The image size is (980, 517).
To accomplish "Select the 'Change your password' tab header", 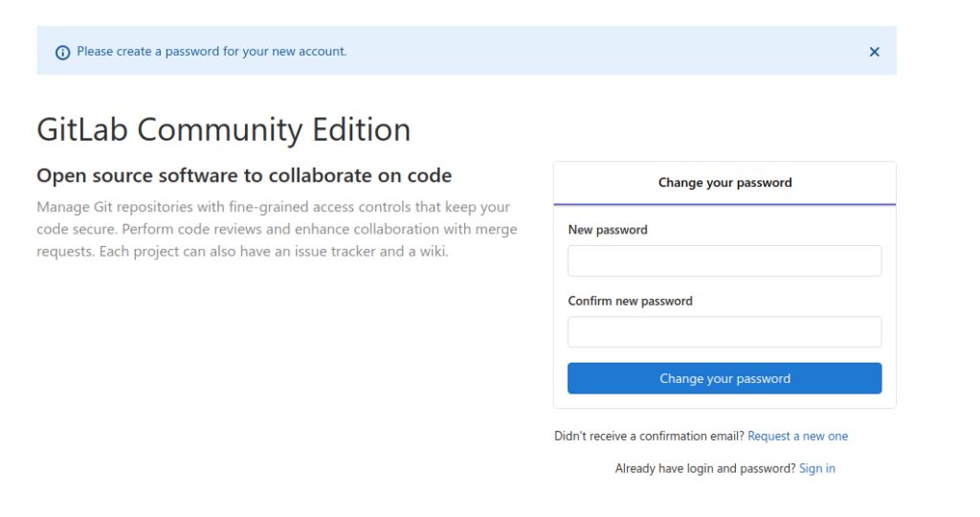I will (724, 183).
